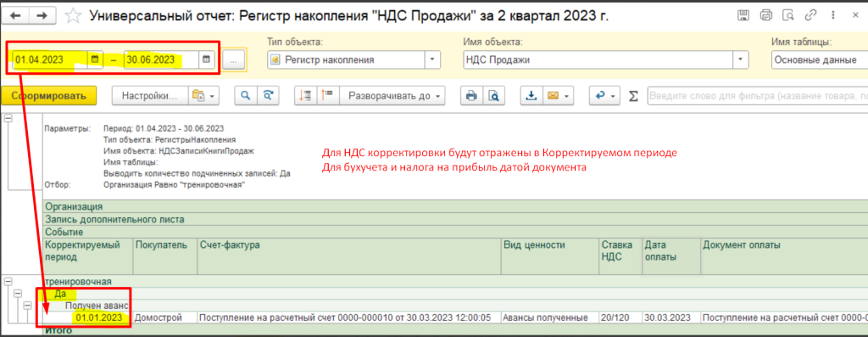Click the Запись дополнительного листа header row
868x337 pixels.
(x=455, y=220)
